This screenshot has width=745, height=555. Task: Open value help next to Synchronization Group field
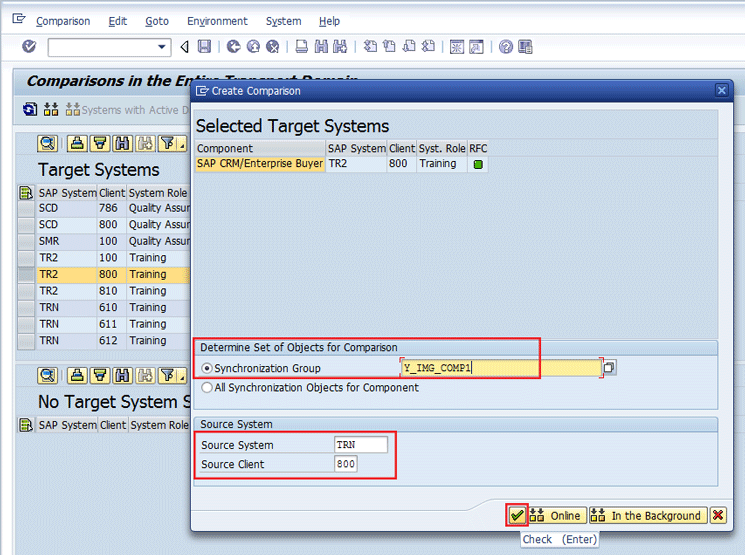click(x=609, y=368)
